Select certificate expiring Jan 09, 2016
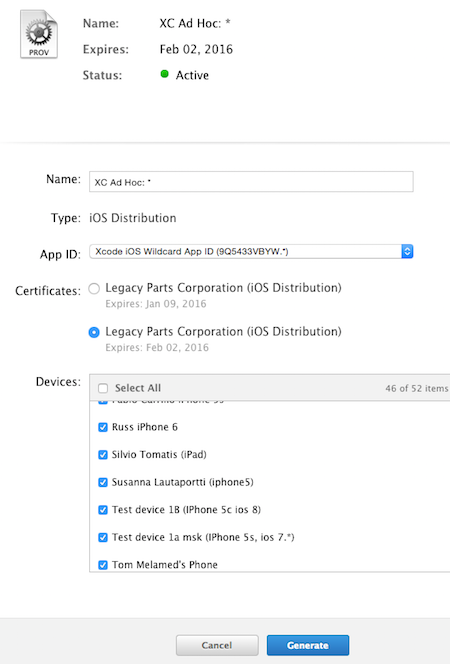This screenshot has height=664, width=450. (94, 289)
